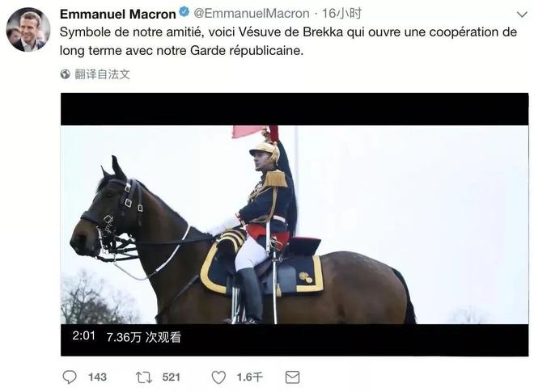Play the video of the mounted guard
534x392 pixels.
pyautogui.click(x=295, y=225)
